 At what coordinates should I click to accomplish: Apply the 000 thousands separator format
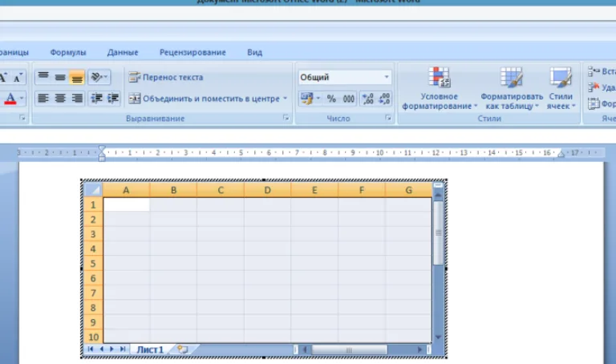click(x=348, y=99)
